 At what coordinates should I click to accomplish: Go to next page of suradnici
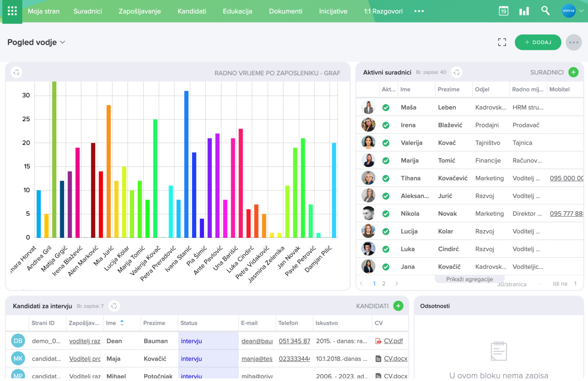point(397,284)
